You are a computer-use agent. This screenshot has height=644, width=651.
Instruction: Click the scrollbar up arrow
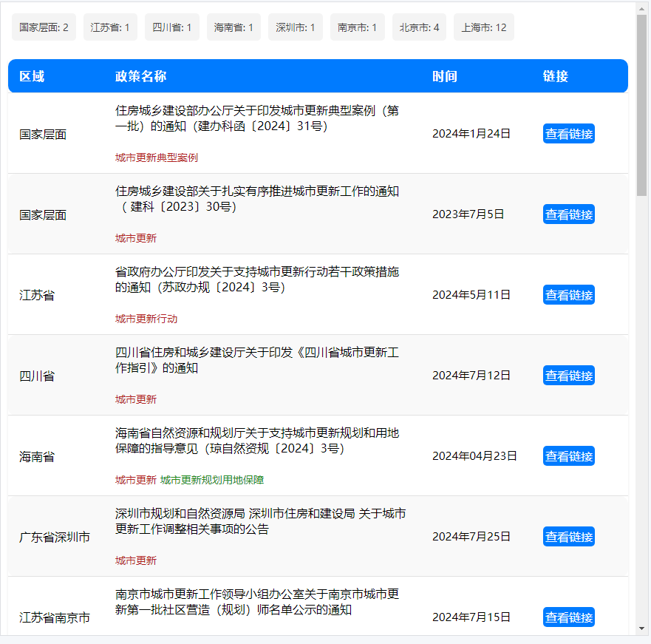(x=642, y=8)
